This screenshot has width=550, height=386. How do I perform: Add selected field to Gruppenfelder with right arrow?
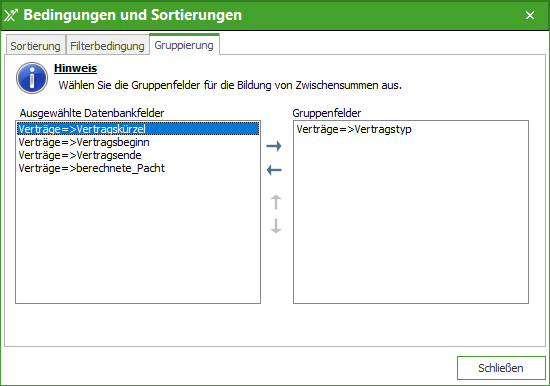pos(274,146)
